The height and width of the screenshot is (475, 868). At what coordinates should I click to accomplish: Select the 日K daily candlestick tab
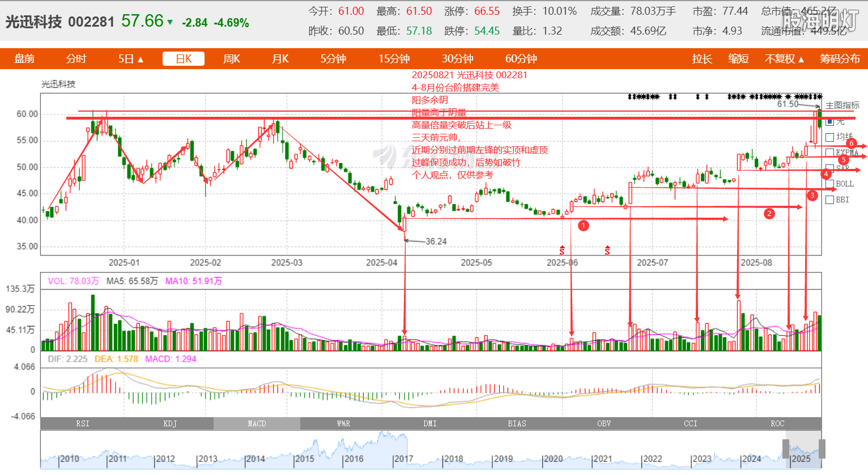click(184, 59)
